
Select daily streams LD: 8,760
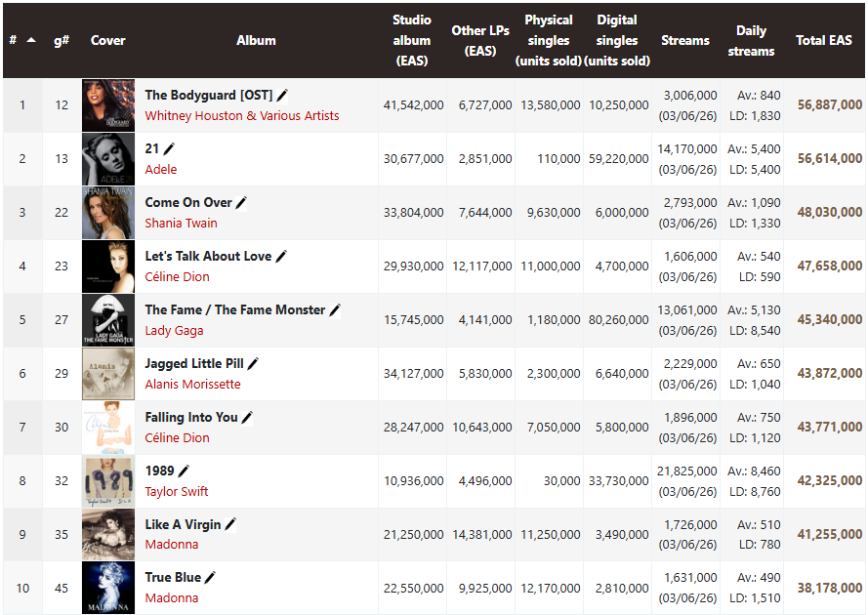755,492
